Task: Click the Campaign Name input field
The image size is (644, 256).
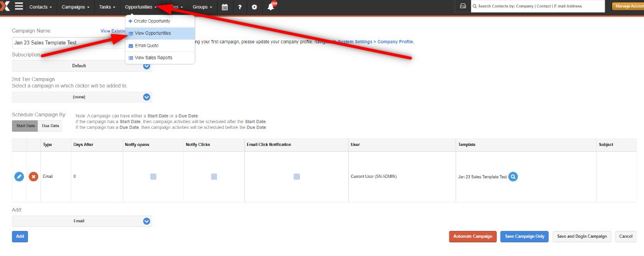Action: tap(69, 43)
